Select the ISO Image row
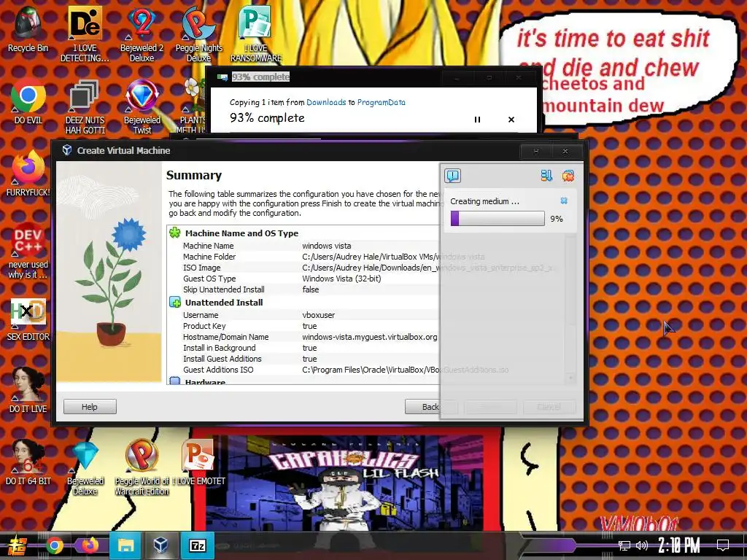 304,268
